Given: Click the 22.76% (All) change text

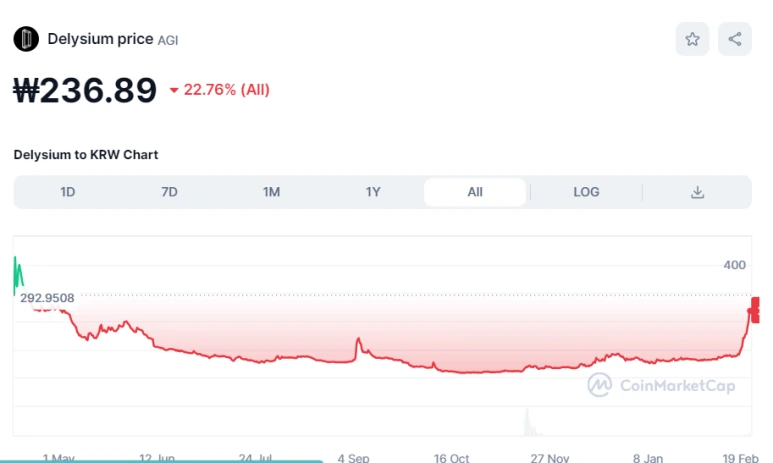Looking at the screenshot, I should pos(227,90).
